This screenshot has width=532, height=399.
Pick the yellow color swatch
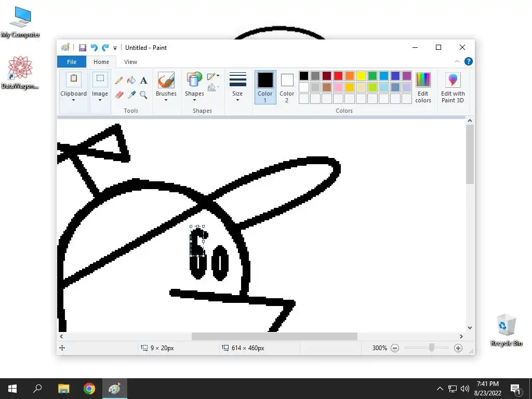point(361,76)
